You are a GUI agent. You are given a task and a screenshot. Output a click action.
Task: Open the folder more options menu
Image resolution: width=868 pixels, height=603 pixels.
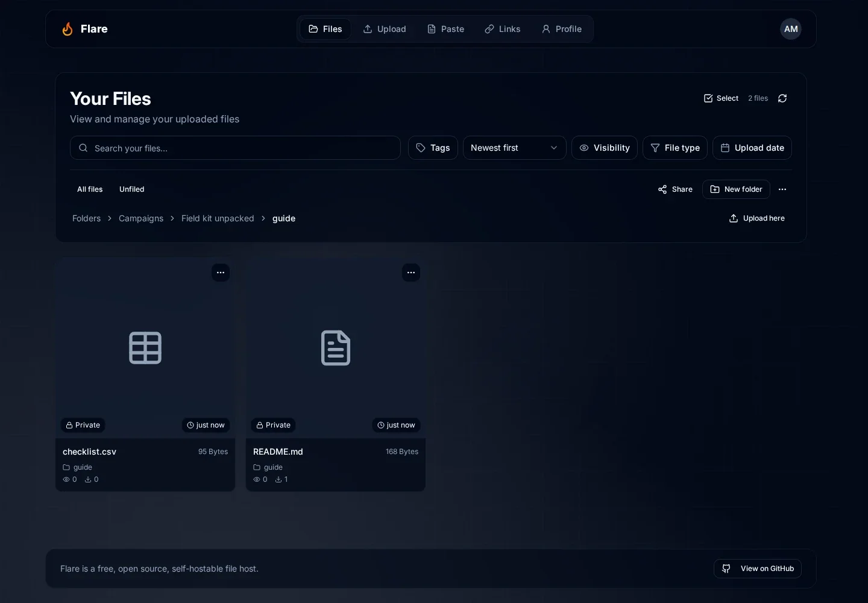click(x=782, y=189)
